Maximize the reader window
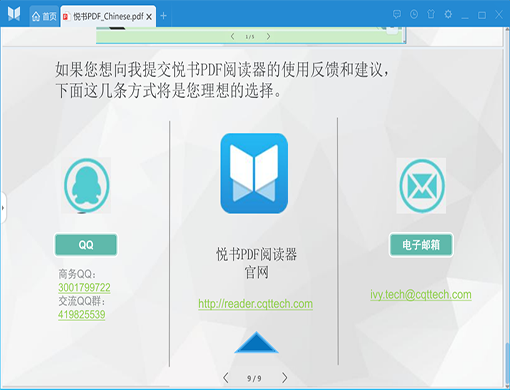Image resolution: width=510 pixels, height=390 pixels. click(x=482, y=15)
